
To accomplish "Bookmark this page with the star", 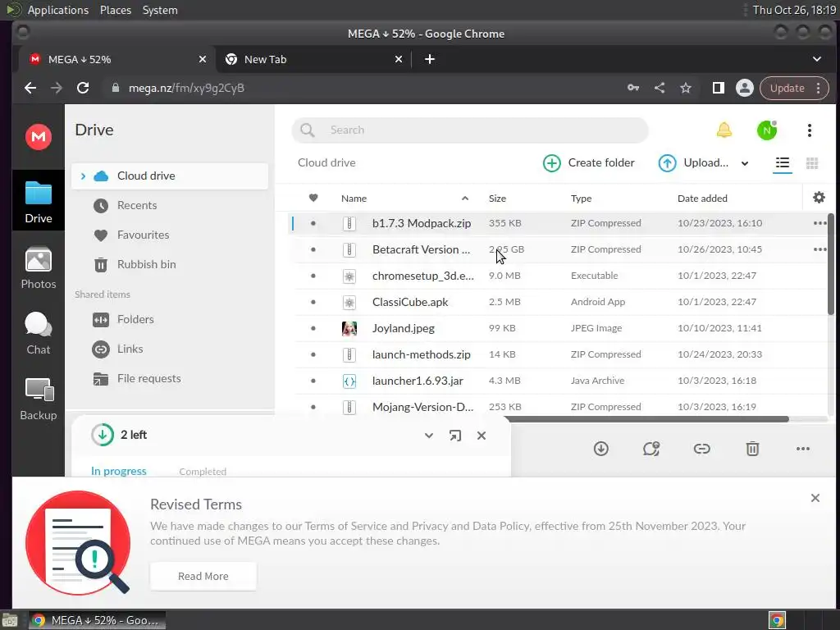I will (685, 88).
